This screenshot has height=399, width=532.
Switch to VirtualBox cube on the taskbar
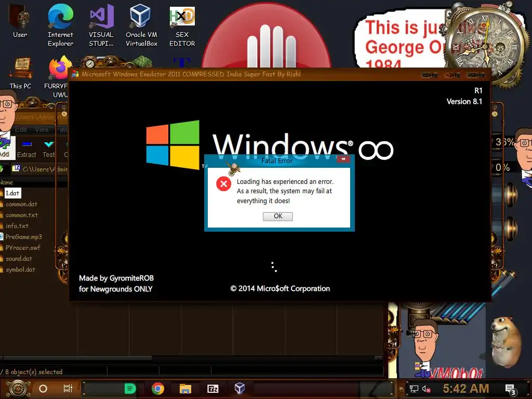click(240, 388)
